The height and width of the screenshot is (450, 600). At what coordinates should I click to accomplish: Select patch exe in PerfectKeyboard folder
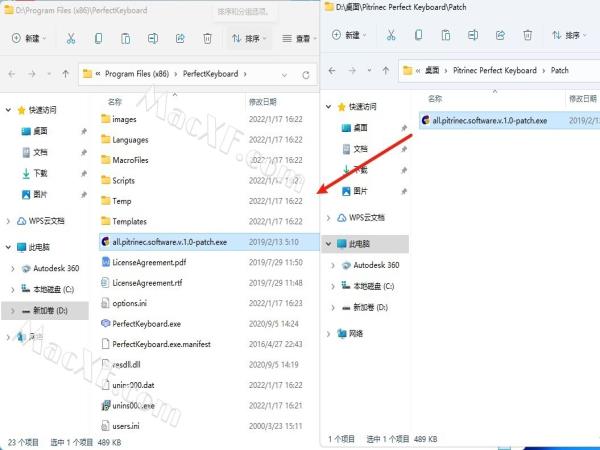(209, 242)
